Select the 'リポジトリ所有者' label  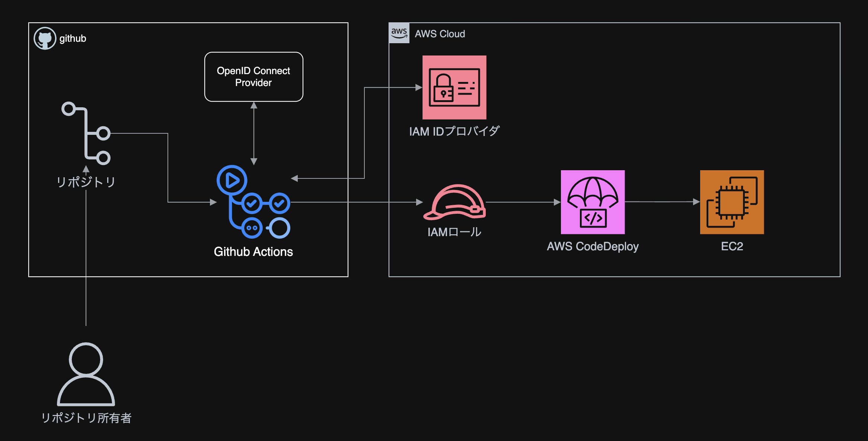(x=86, y=418)
